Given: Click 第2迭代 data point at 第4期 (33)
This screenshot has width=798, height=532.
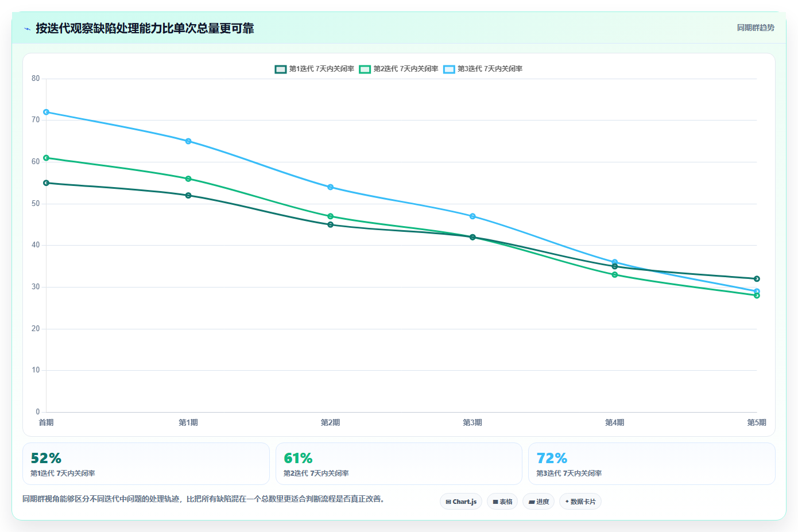Looking at the screenshot, I should point(615,275).
